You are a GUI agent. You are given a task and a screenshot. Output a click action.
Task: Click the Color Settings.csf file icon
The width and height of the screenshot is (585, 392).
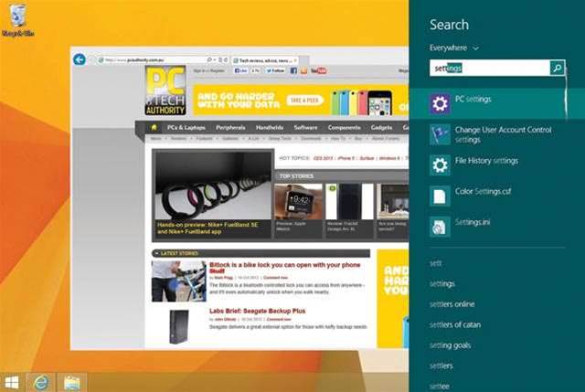point(441,196)
